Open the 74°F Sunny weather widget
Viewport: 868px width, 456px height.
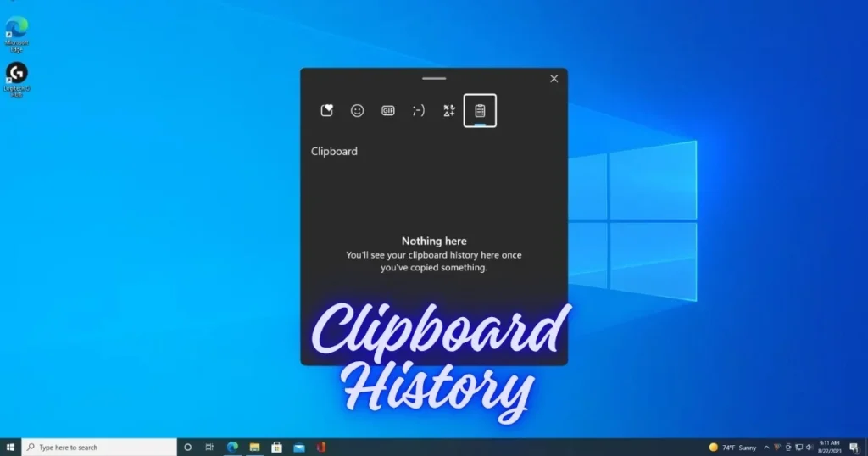point(732,448)
